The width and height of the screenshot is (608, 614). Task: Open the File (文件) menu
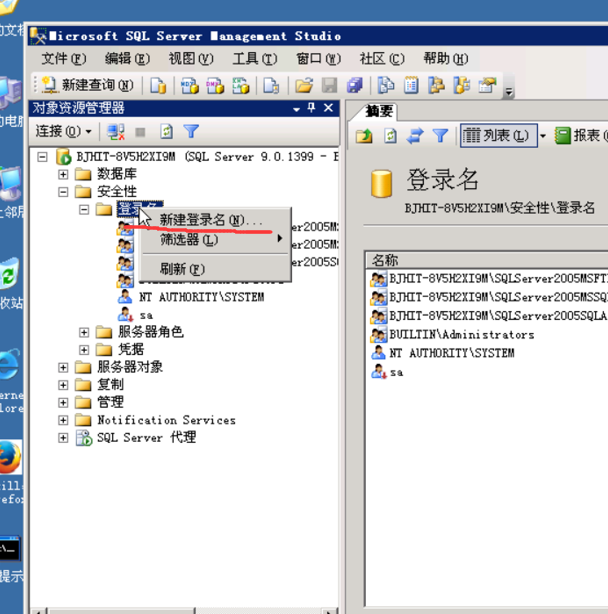(64, 59)
